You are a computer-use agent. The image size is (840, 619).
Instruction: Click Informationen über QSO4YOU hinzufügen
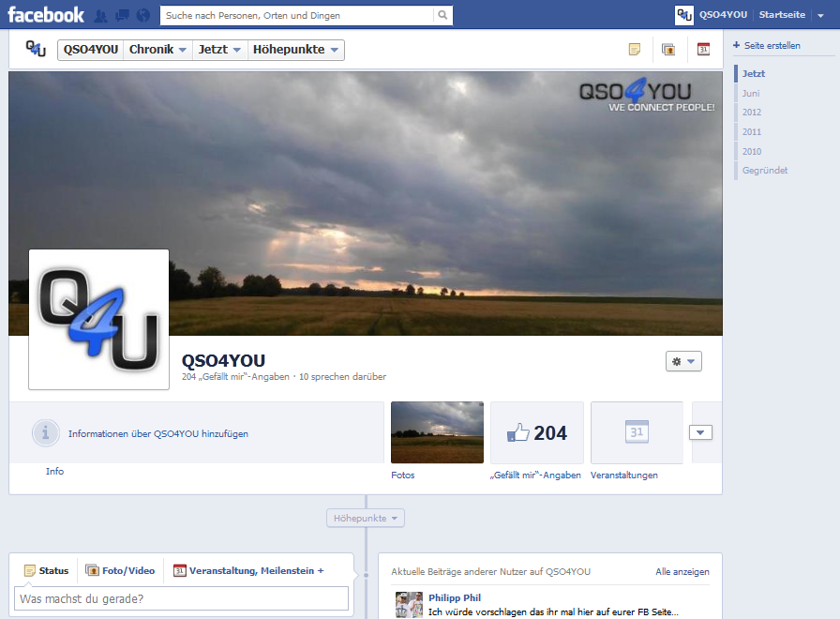click(158, 433)
